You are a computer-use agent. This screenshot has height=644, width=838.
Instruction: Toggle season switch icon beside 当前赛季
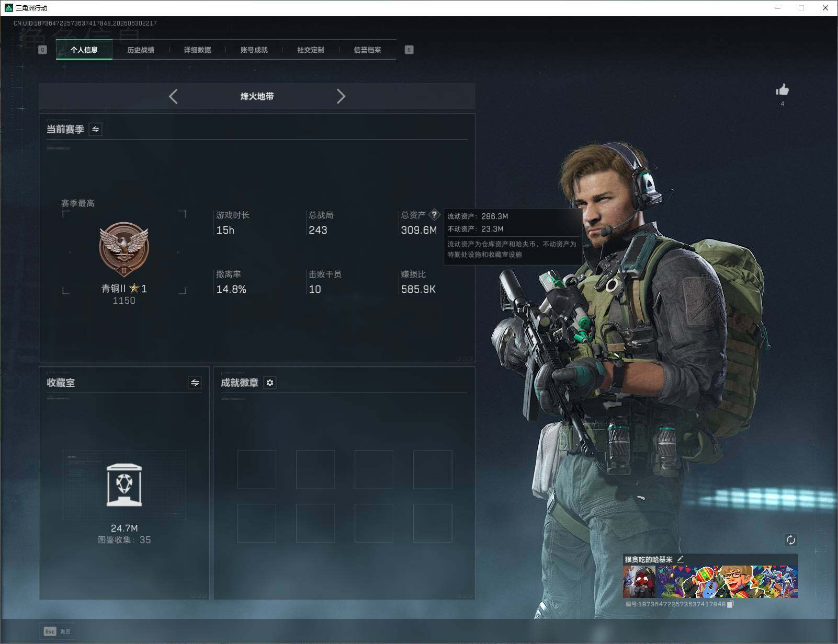[x=96, y=129]
